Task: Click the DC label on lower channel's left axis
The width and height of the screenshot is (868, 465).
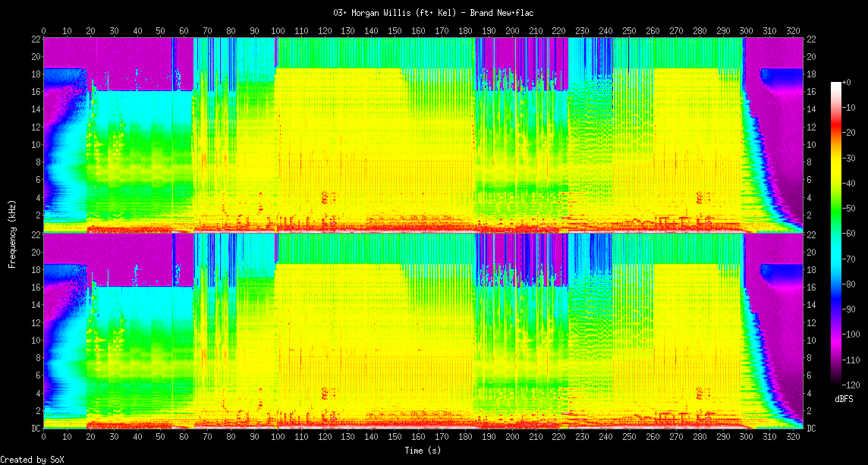Action: (x=34, y=429)
